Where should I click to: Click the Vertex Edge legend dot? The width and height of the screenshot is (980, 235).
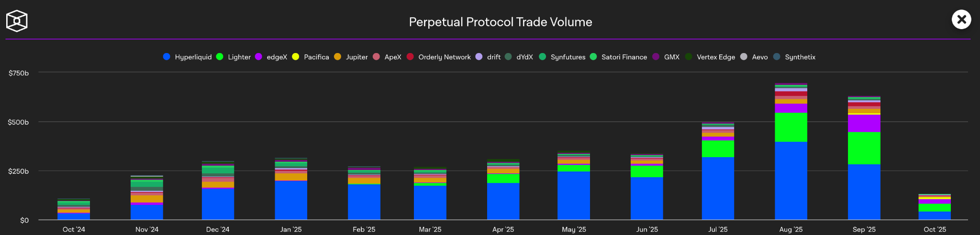pyautogui.click(x=689, y=57)
